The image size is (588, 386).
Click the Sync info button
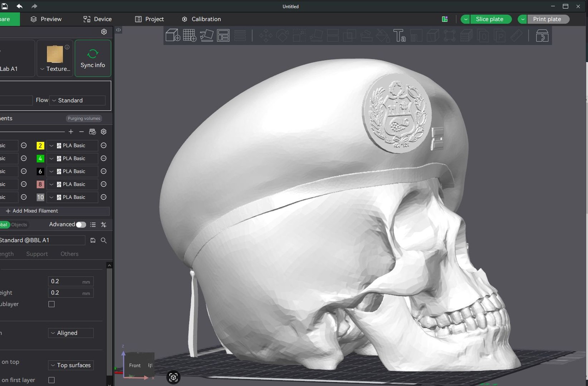click(x=93, y=58)
